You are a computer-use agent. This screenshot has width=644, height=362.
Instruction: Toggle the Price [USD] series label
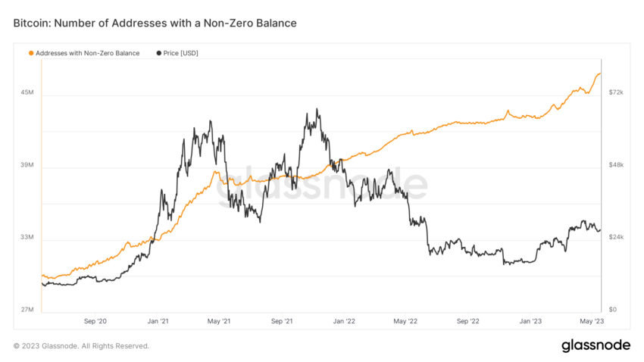[181, 53]
